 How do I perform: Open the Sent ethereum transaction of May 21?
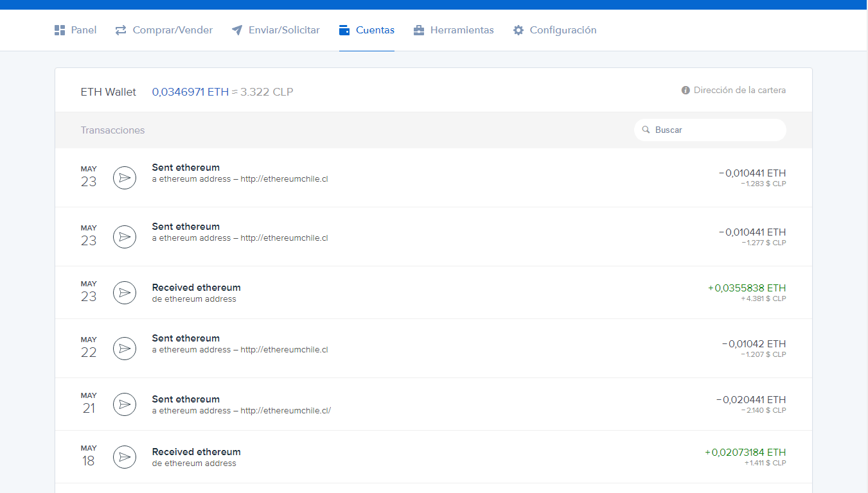pos(434,404)
